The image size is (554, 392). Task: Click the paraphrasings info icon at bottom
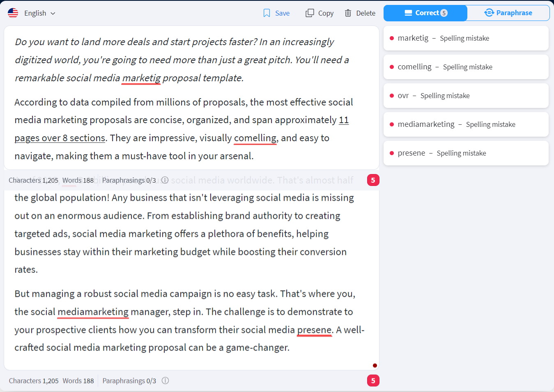pyautogui.click(x=165, y=381)
